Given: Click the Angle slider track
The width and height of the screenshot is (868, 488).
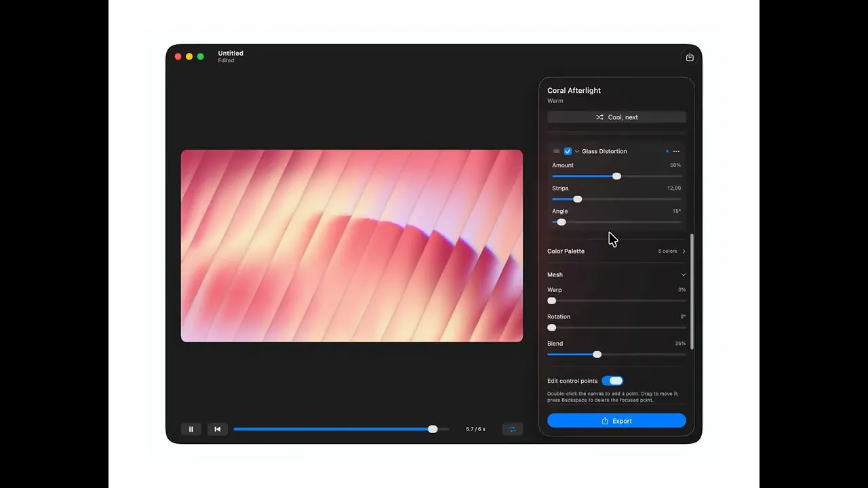Looking at the screenshot, I should (x=616, y=222).
